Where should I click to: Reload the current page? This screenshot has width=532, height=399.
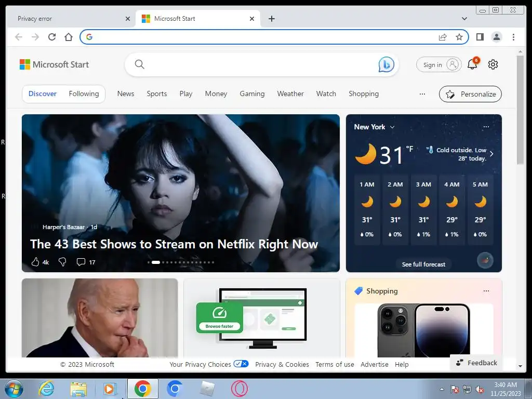pyautogui.click(x=52, y=37)
